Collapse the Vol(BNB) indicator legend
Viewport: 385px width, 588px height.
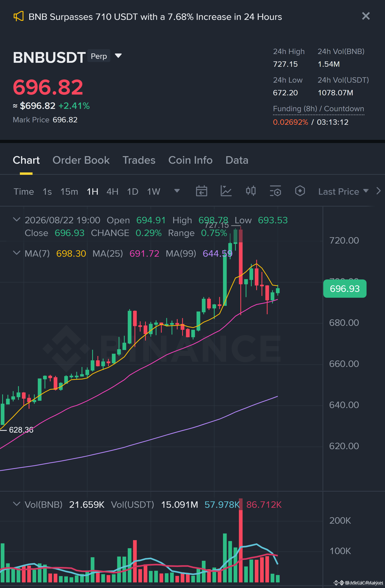(x=16, y=504)
